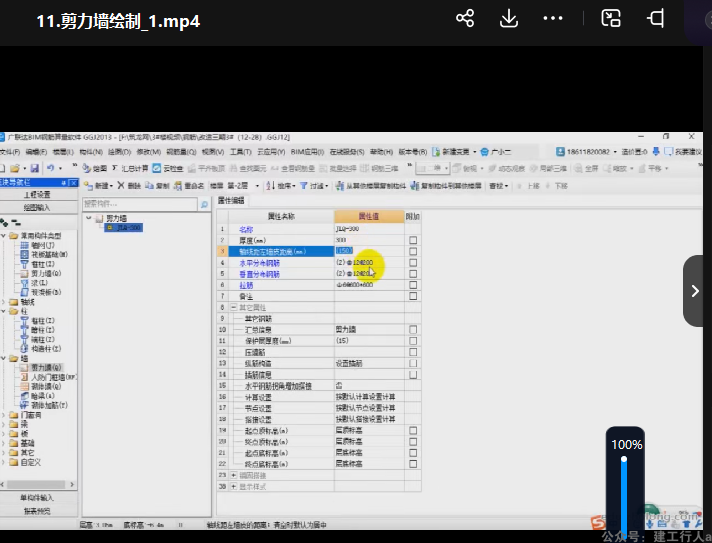Viewport: 712px width, 543px height.
Task: Go to next video with right chevron
Action: [x=694, y=291]
